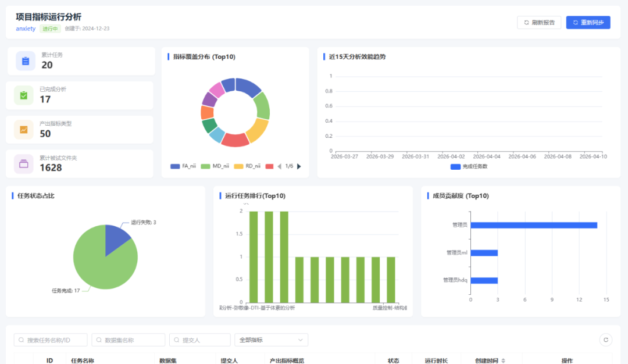The image size is (628, 364).
Task: Click the 已完成分析 value 17
Action: click(45, 99)
